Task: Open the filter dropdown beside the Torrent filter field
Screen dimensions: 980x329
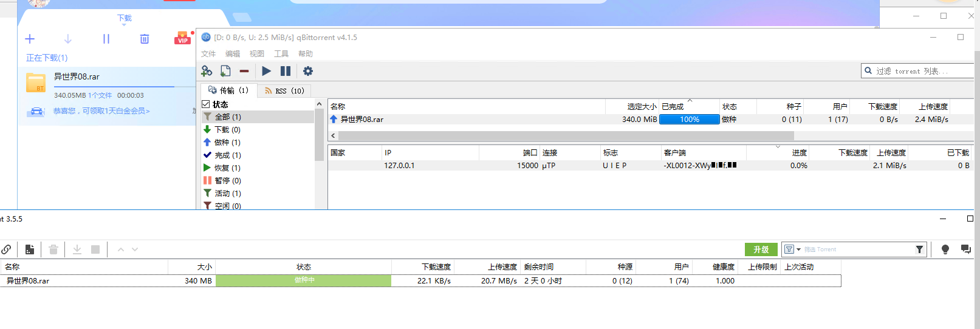Action: pos(792,249)
